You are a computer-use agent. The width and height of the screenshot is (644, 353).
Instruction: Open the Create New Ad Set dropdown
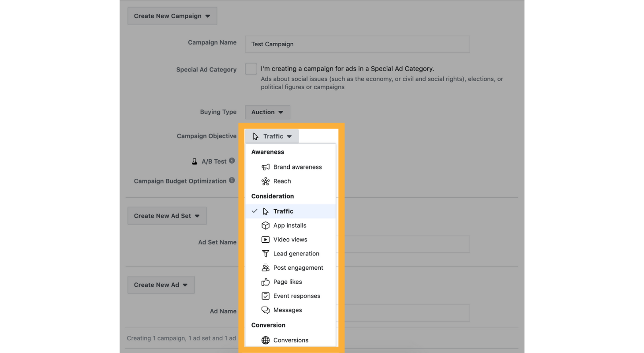point(167,216)
